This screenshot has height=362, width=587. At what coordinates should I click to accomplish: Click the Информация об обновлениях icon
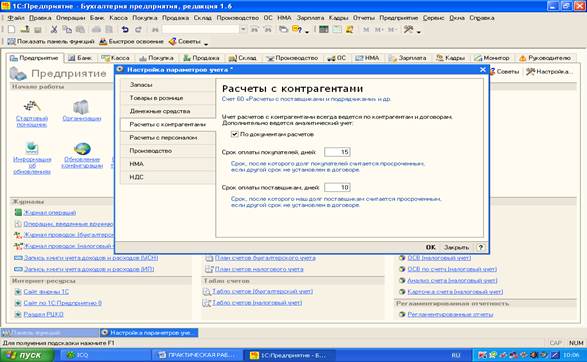pyautogui.click(x=32, y=148)
